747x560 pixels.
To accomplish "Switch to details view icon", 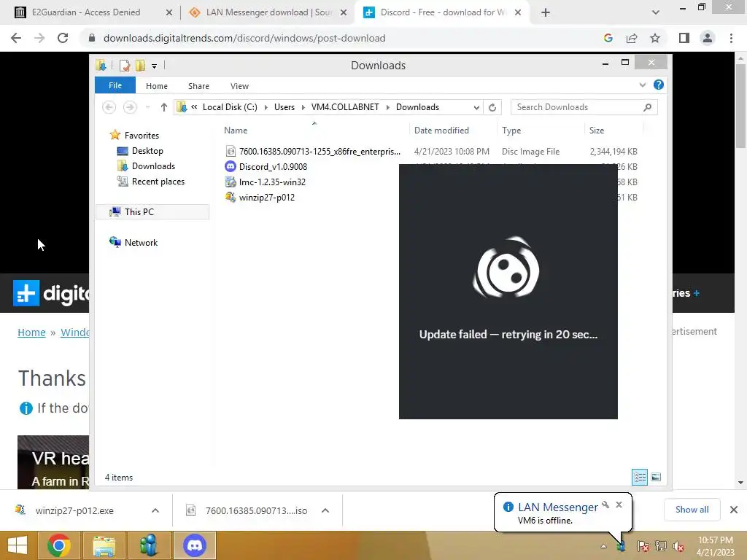I will 639,477.
